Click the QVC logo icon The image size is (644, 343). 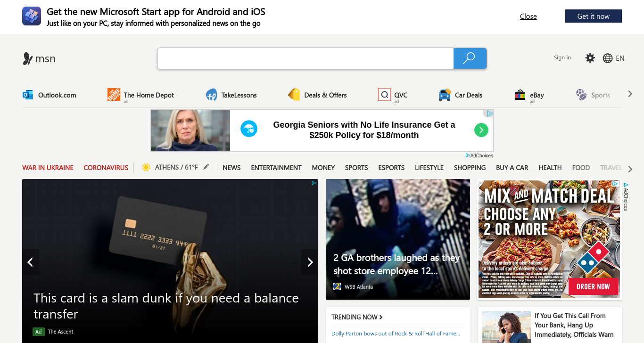click(x=384, y=95)
